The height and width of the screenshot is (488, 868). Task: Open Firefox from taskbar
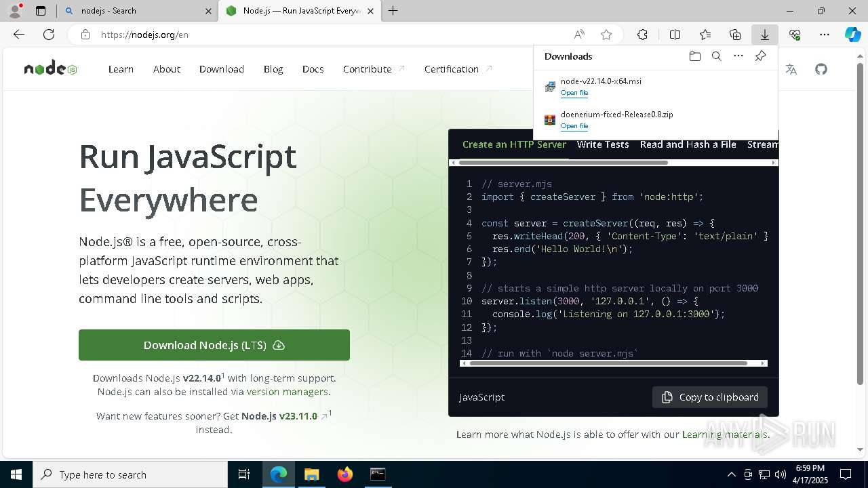[345, 474]
